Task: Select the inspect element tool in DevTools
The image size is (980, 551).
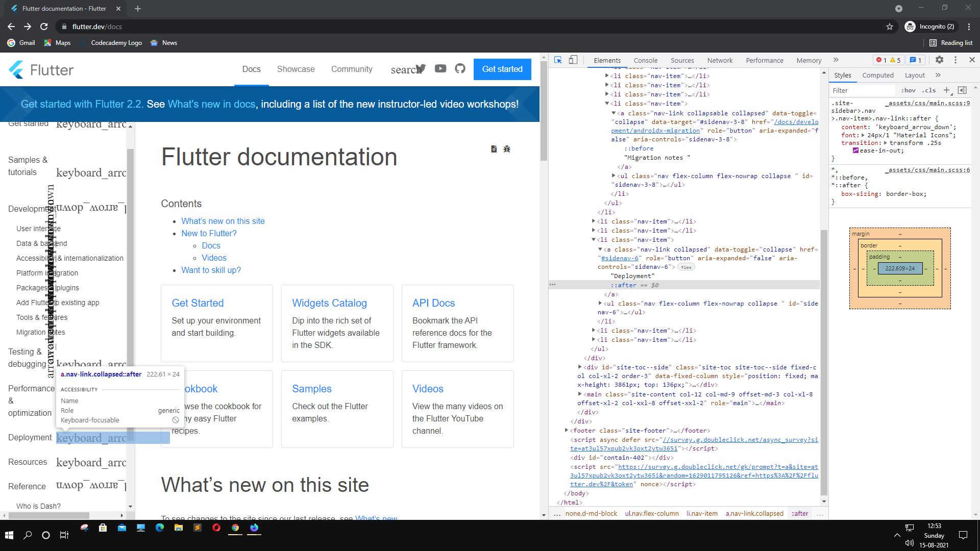Action: 557,60
